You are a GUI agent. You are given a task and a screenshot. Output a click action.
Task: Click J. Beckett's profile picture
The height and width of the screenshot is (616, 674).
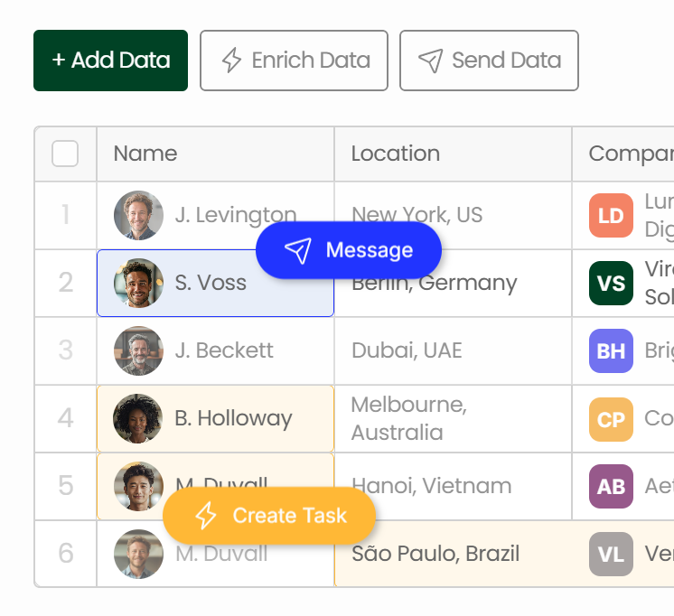[138, 350]
